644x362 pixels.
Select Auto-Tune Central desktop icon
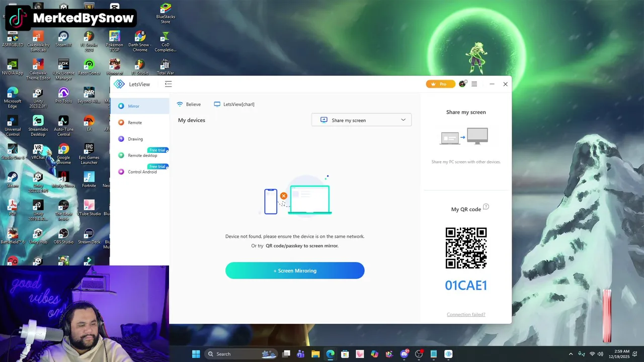point(63,126)
